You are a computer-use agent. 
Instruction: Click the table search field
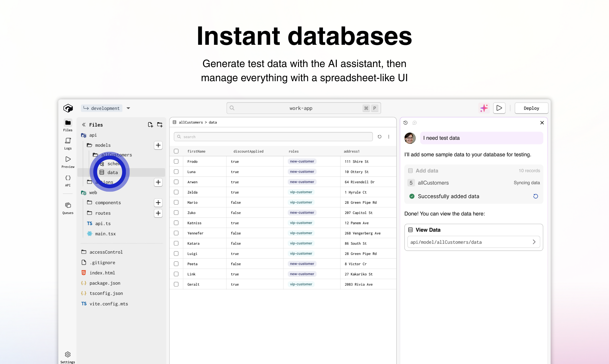(273, 137)
